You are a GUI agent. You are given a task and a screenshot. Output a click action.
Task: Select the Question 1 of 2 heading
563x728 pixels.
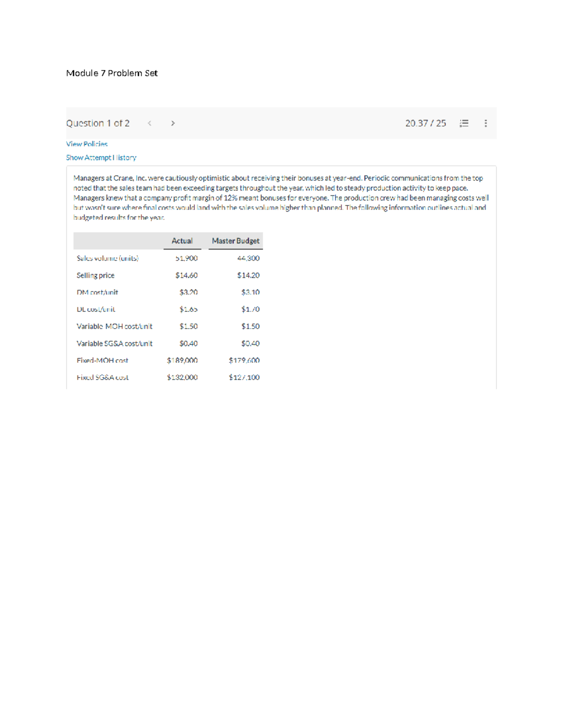point(98,123)
